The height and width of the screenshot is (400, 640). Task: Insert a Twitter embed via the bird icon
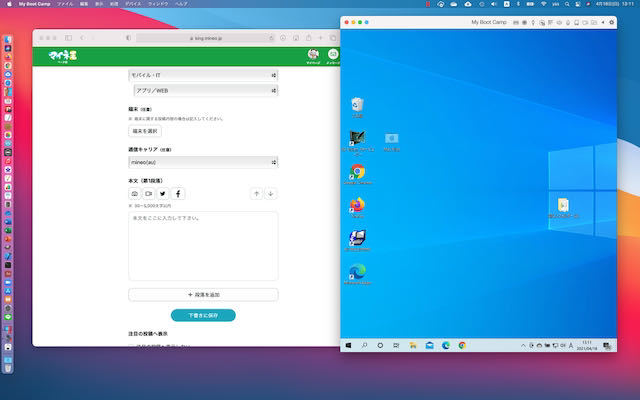pyautogui.click(x=163, y=193)
